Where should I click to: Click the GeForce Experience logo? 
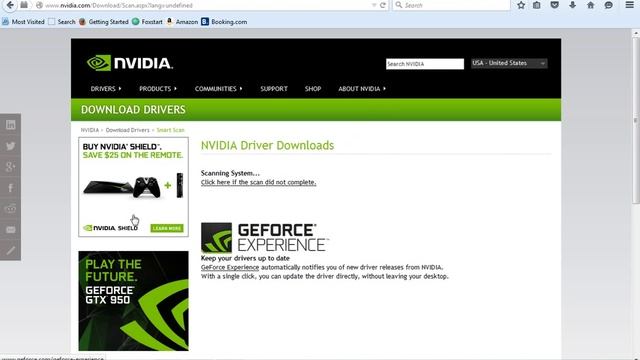point(264,238)
